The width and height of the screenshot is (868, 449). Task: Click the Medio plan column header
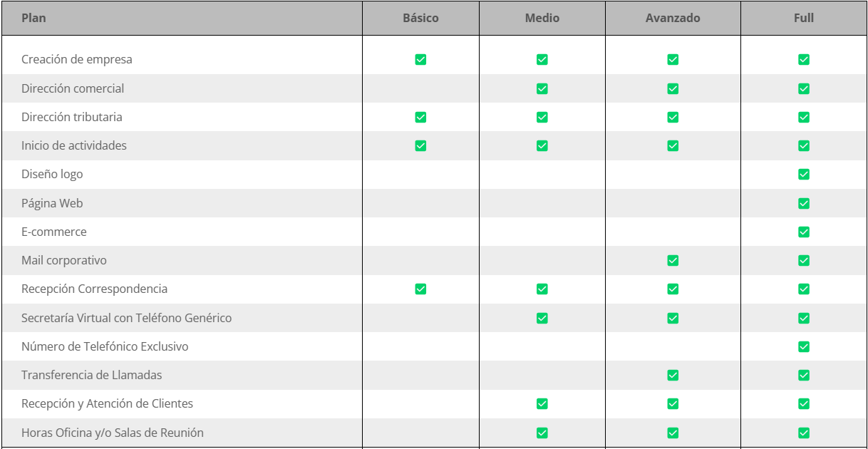pos(542,18)
